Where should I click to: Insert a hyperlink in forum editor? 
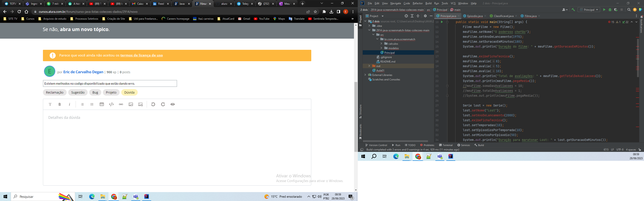tap(121, 104)
